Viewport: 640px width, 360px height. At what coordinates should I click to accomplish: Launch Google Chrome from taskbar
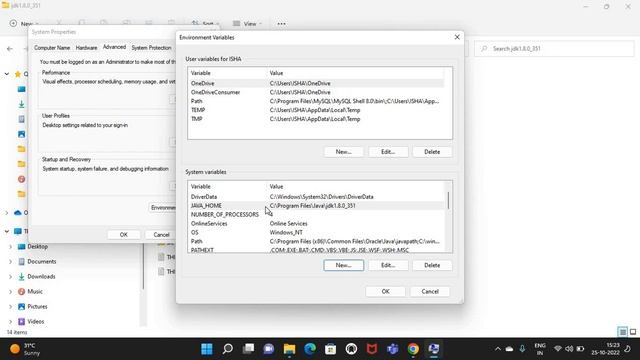[413, 349]
